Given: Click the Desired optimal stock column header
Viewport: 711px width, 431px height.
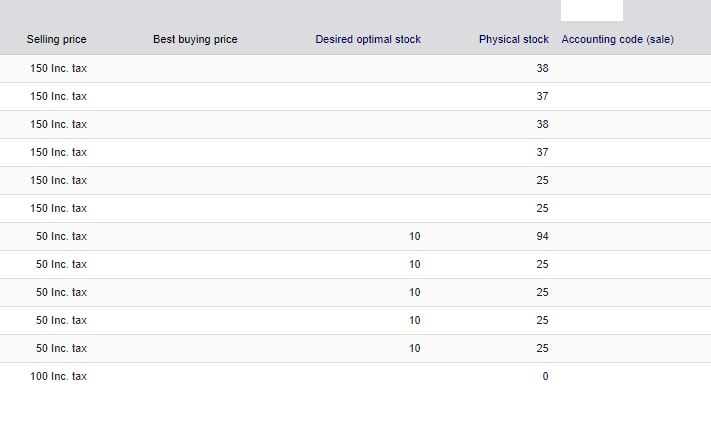Looking at the screenshot, I should click(368, 39).
